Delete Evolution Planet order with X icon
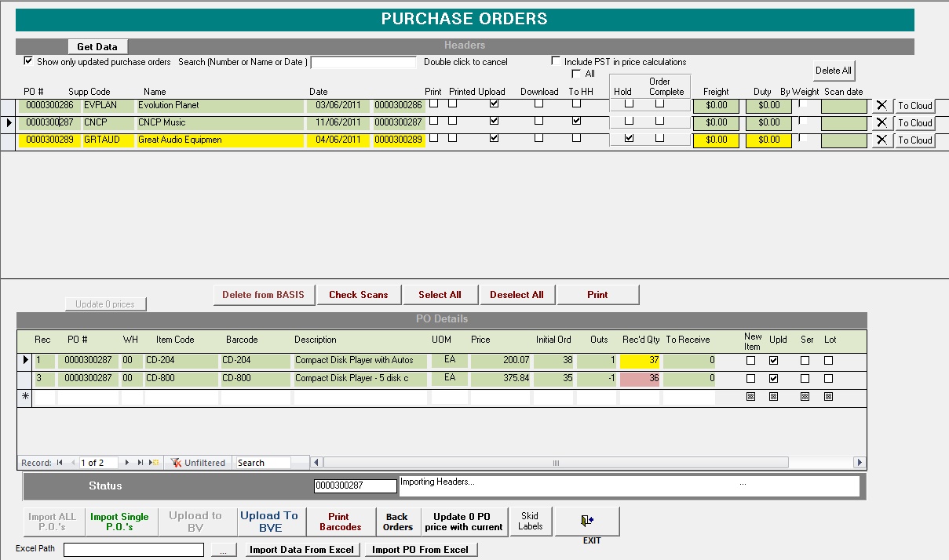 881,105
